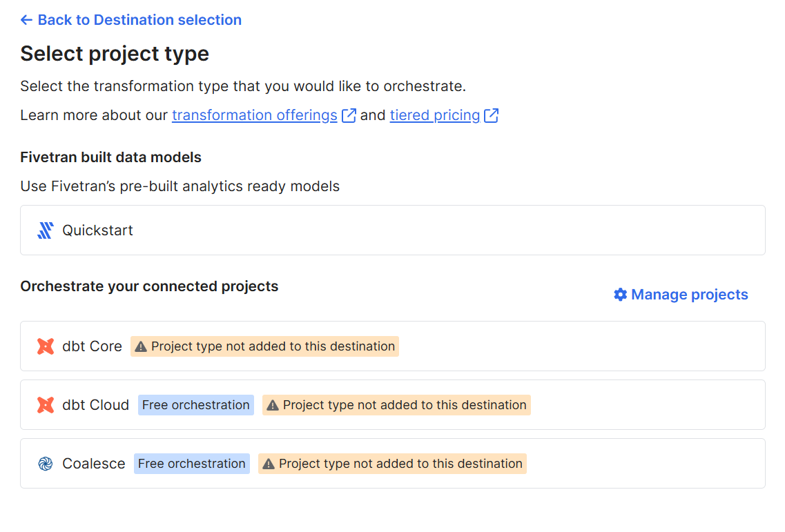785x532 pixels.
Task: Click the Coalesce logo icon
Action: pyautogui.click(x=46, y=464)
